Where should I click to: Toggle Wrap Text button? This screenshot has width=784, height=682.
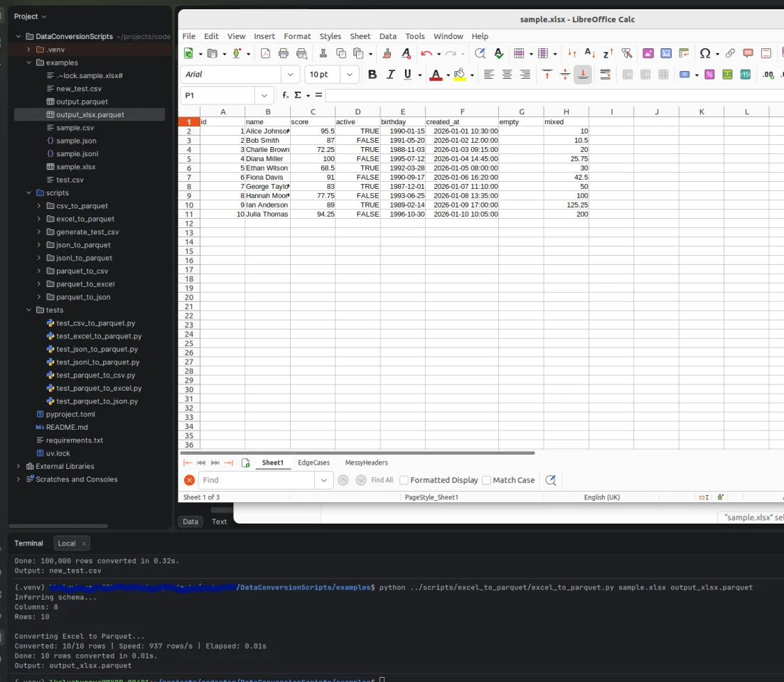(x=605, y=75)
